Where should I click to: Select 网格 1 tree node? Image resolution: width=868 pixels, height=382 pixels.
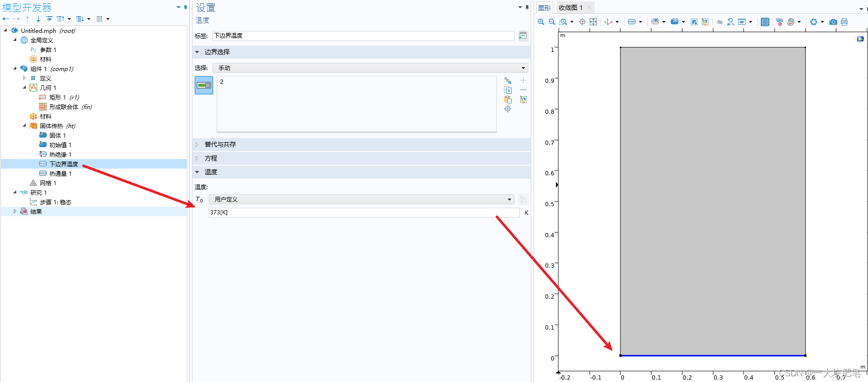click(48, 183)
